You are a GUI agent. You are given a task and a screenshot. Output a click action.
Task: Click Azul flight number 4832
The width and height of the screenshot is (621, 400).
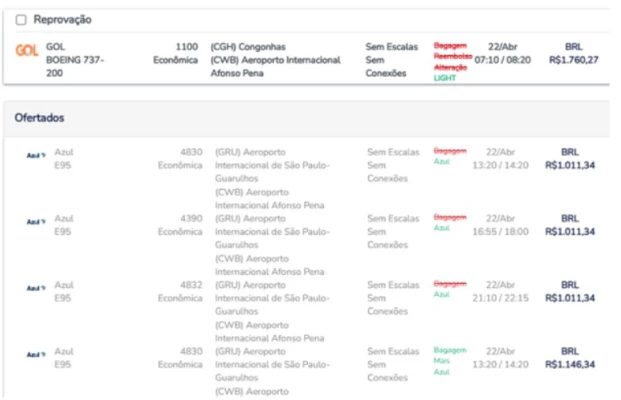pos(191,285)
